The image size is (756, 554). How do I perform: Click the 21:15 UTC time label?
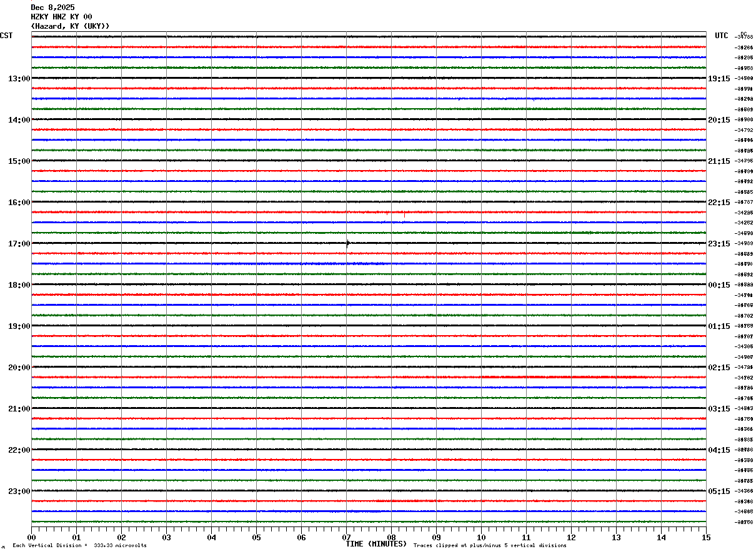tap(719, 161)
